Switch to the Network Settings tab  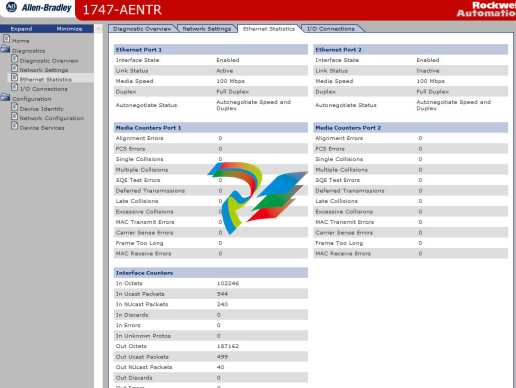[206, 29]
